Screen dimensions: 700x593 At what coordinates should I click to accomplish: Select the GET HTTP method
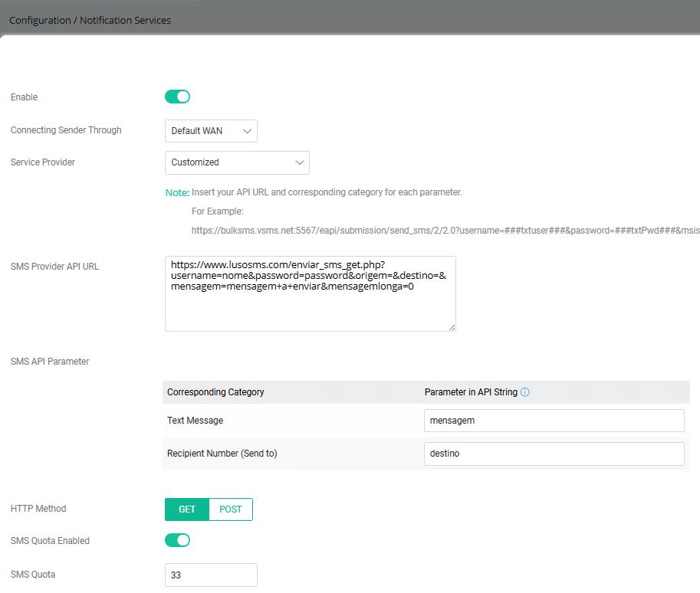pos(187,509)
